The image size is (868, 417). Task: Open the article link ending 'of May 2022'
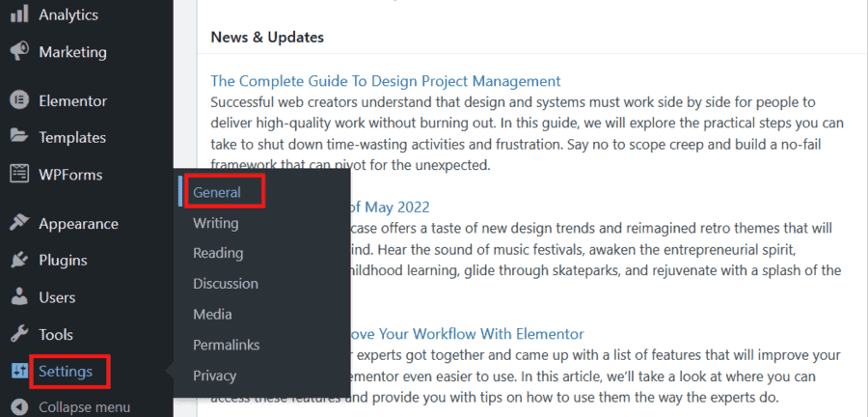click(x=390, y=208)
